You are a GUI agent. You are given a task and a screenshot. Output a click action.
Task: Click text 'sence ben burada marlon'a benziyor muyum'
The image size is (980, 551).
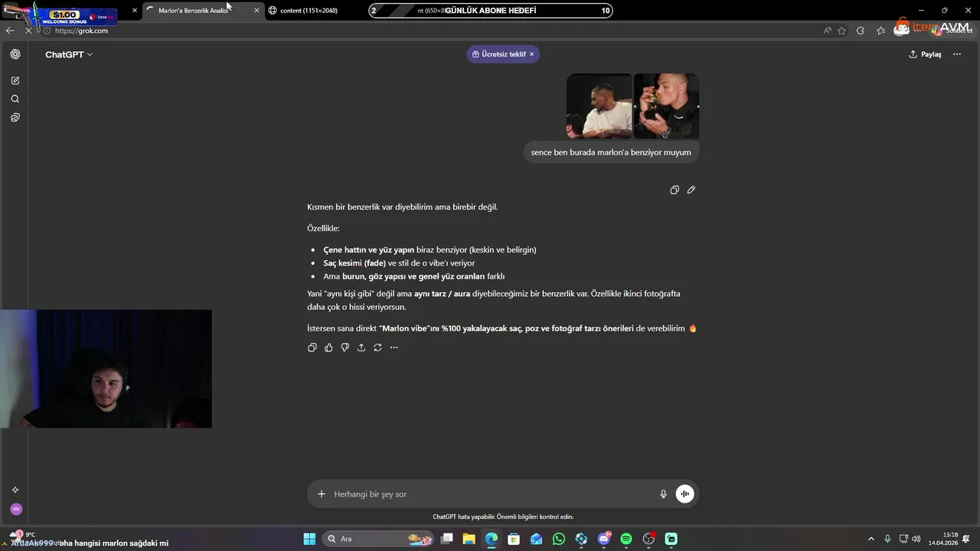click(611, 152)
